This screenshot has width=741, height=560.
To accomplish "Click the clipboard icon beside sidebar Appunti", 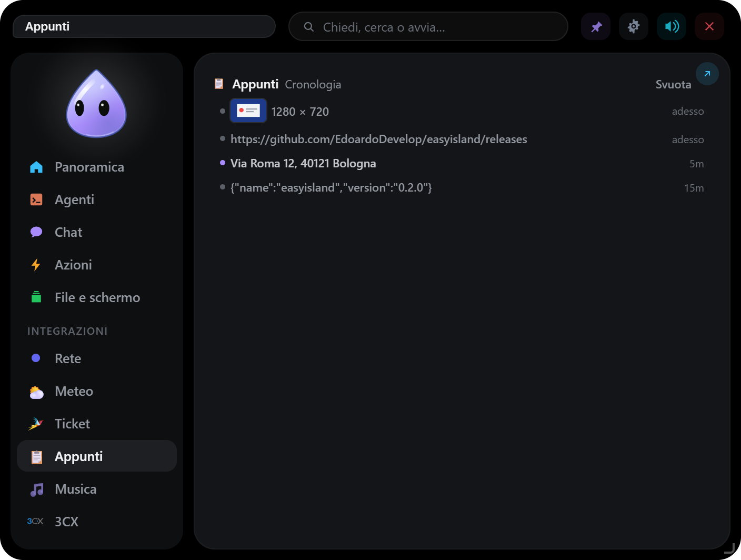I will point(36,457).
